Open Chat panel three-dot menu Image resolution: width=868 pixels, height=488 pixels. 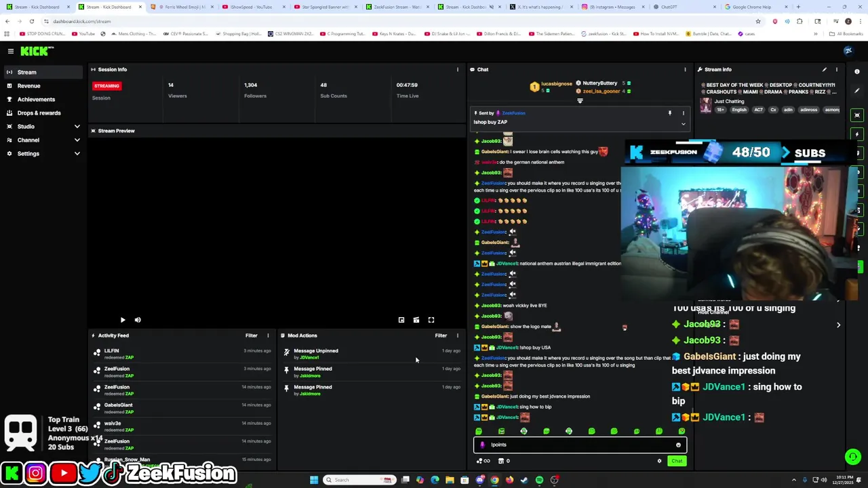tap(685, 69)
